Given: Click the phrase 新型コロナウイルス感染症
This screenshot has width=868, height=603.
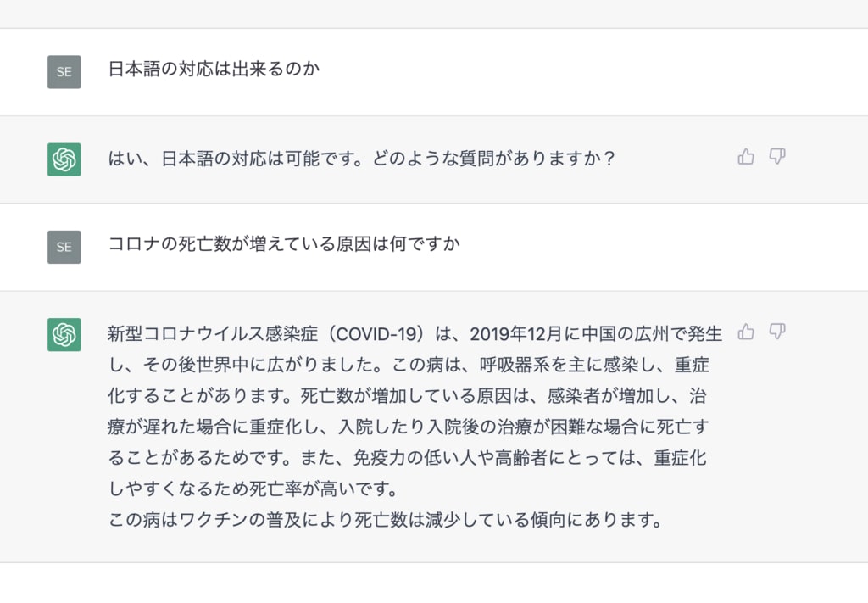Looking at the screenshot, I should 213,334.
